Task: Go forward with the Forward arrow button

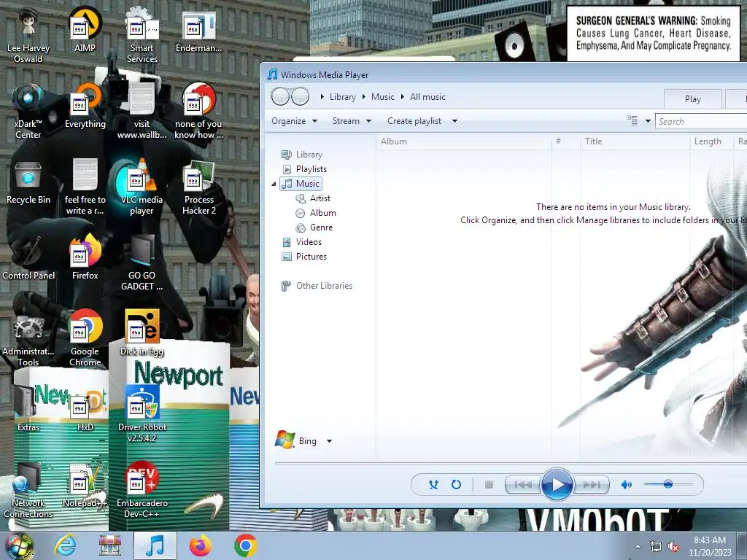Action: point(300,97)
